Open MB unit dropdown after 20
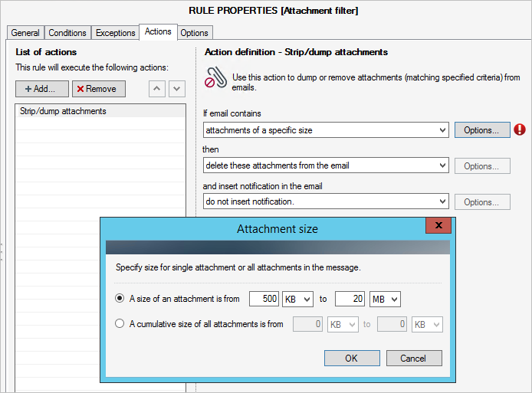Screen dimensions: 532x393 click(385, 299)
